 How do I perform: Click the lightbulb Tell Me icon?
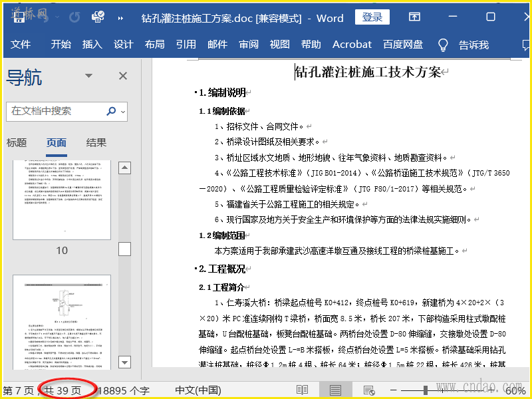coord(443,45)
